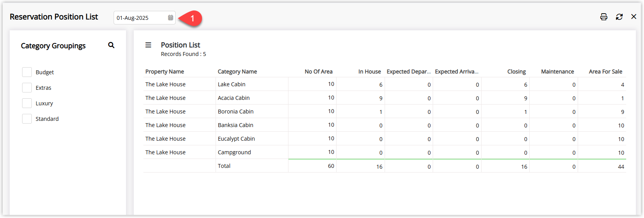The image size is (644, 218).
Task: Refresh the reservation position list
Action: click(x=619, y=17)
